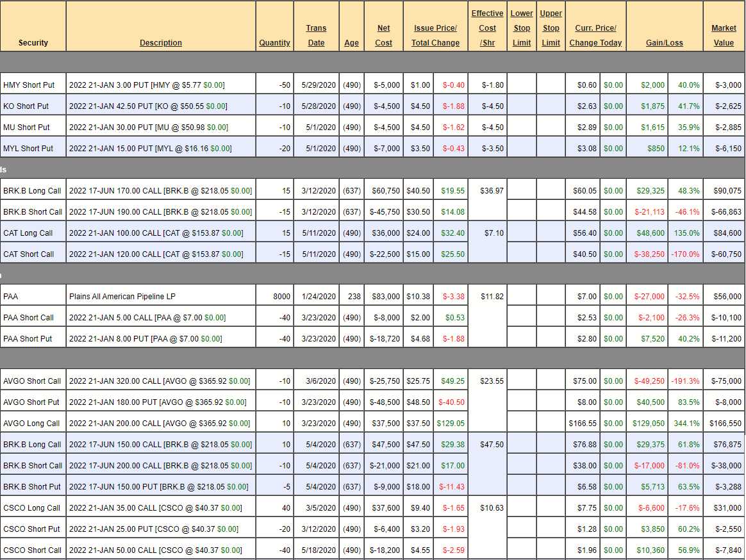Click the Age column header

coord(351,43)
